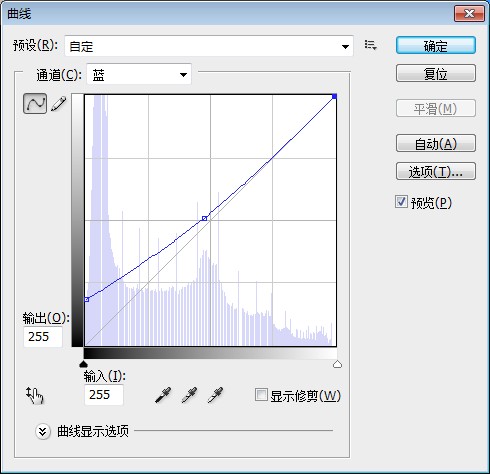Click the 自动(A) auto button

pyautogui.click(x=436, y=143)
